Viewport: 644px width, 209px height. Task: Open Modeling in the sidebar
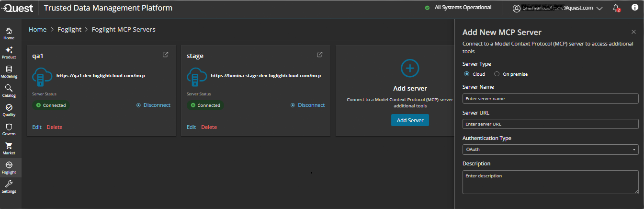coord(9,72)
